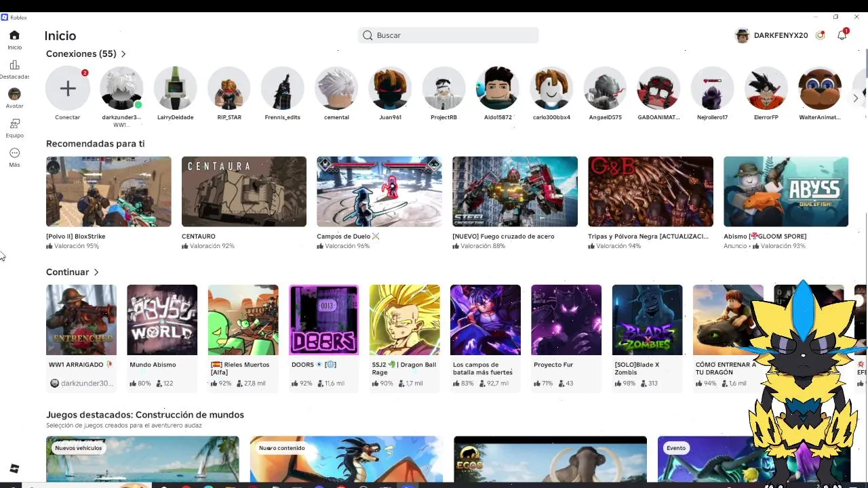Click Juegos destacados: Construcción de mundos heading
Screen dimensions: 868x488
(x=145, y=415)
